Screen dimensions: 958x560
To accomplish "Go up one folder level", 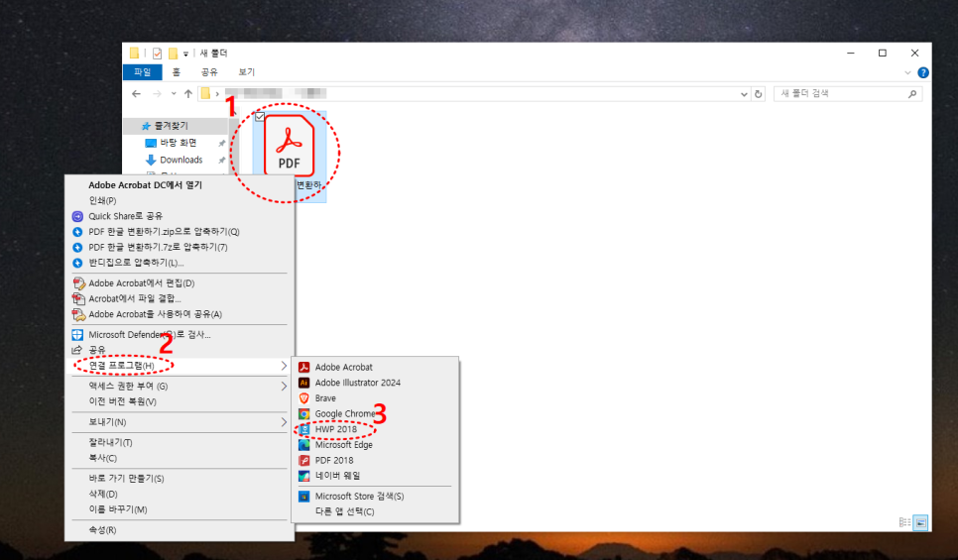I will (188, 93).
